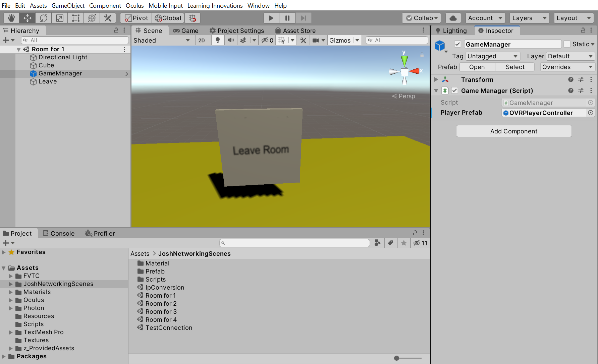Viewport: 598px width, 364px height.
Task: Open scene effects toggle
Action: pos(243,40)
